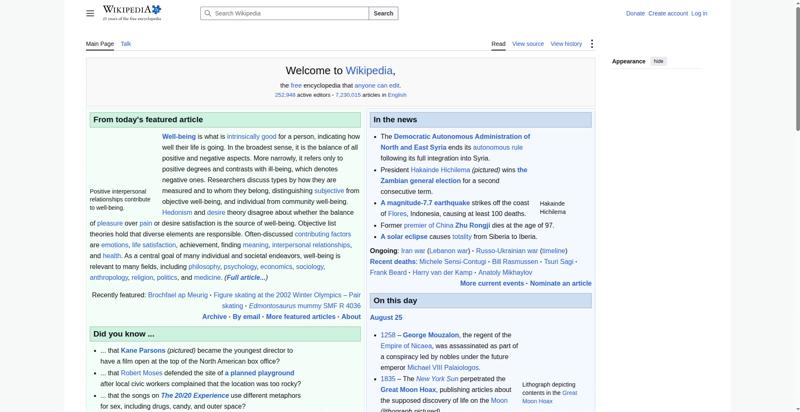Open the Well-being featured article link
Viewport: 800px width, 412px height.
[179, 137]
